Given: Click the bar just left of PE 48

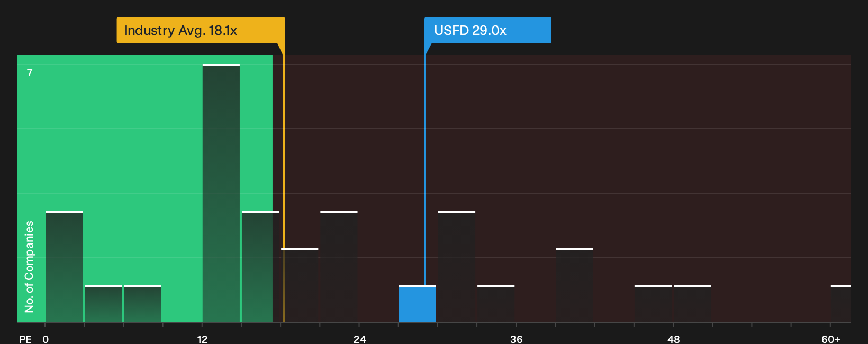Looking at the screenshot, I should tap(653, 303).
